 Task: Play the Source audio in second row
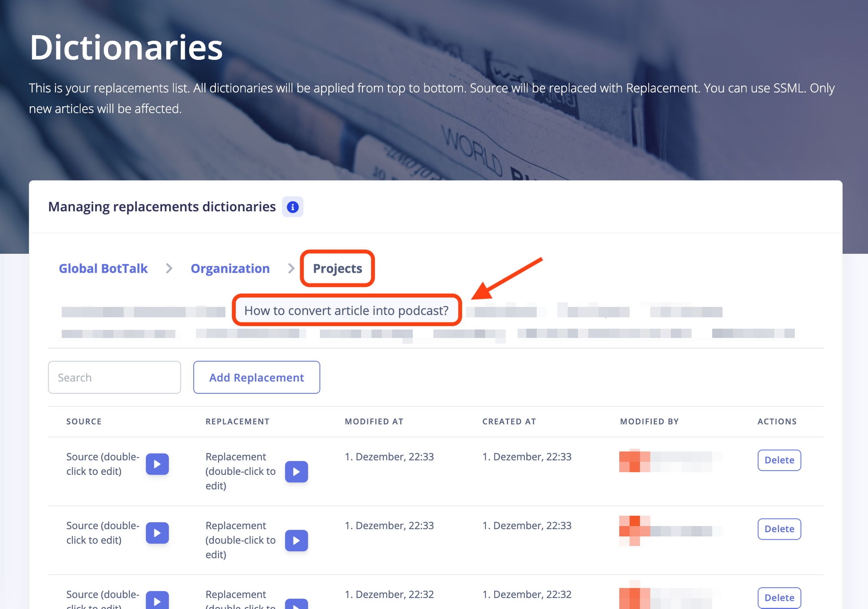pos(157,533)
